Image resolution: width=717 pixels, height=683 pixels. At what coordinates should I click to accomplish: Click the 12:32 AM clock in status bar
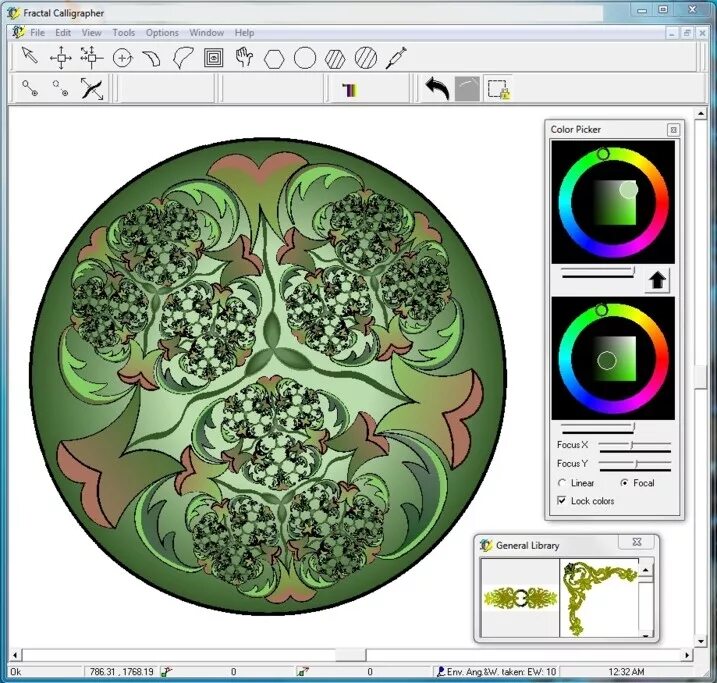point(626,672)
